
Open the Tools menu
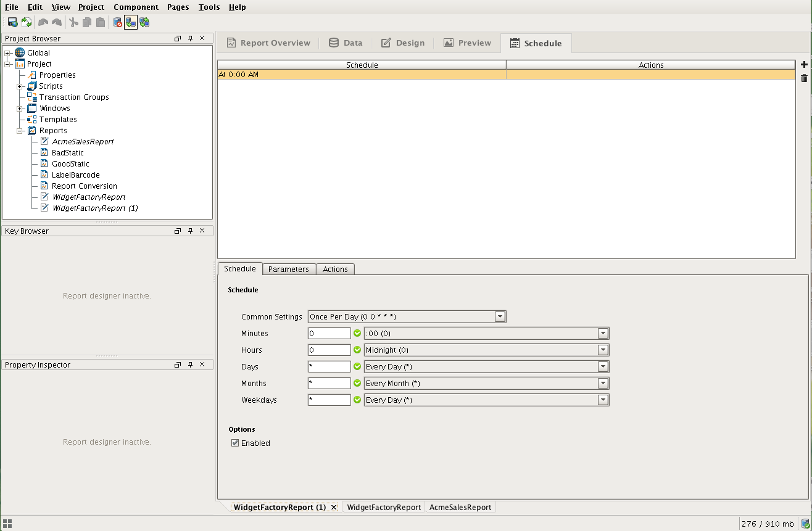coord(209,7)
